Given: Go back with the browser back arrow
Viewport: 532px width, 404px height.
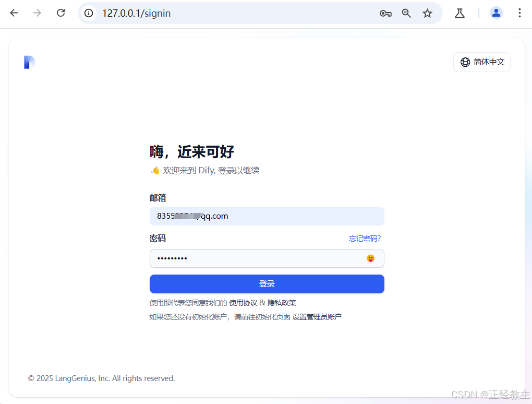Looking at the screenshot, I should point(14,13).
